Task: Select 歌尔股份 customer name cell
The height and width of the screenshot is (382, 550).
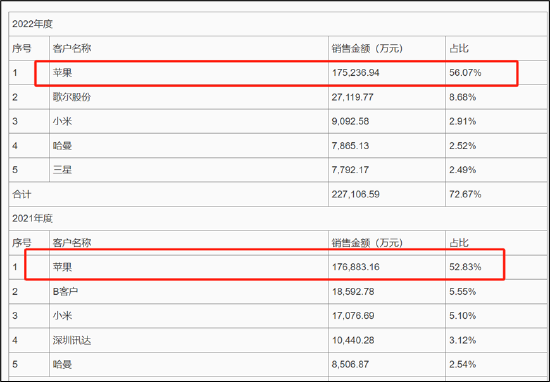Action: pyautogui.click(x=189, y=97)
